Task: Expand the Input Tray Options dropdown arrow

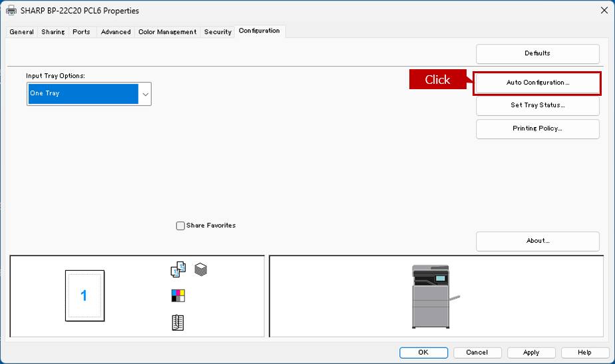Action: [145, 94]
